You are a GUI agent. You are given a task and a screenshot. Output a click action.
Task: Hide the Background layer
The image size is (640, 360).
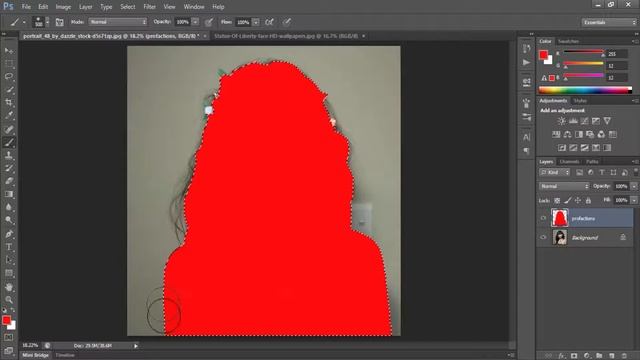tap(543, 237)
